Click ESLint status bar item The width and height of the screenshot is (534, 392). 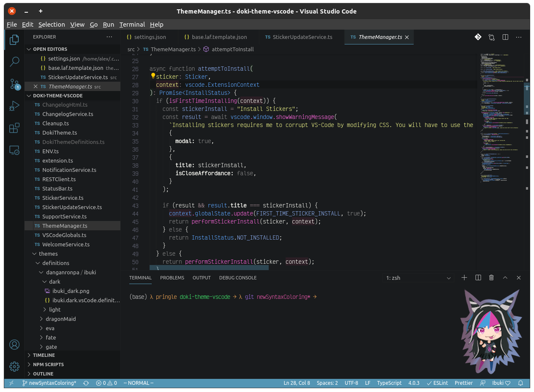tap(437, 383)
